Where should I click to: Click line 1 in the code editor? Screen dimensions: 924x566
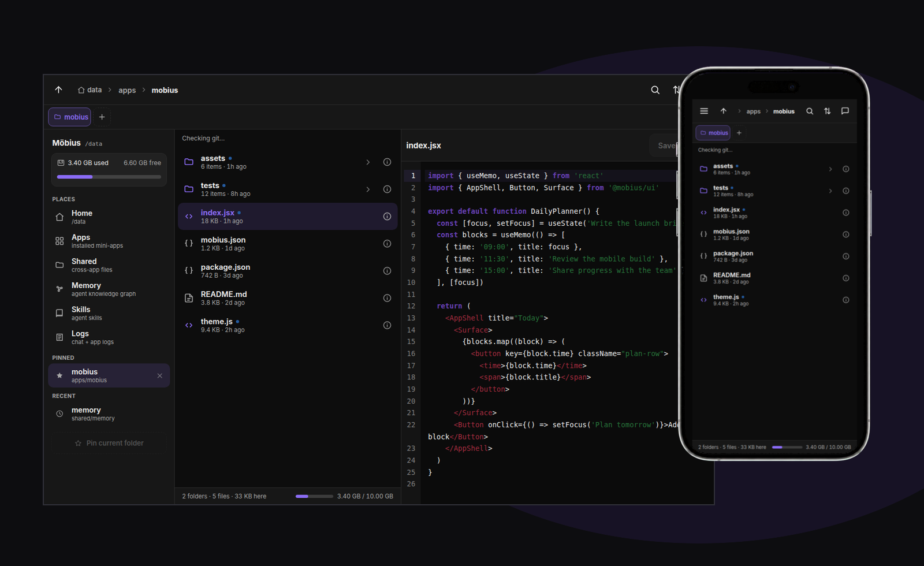[552, 176]
